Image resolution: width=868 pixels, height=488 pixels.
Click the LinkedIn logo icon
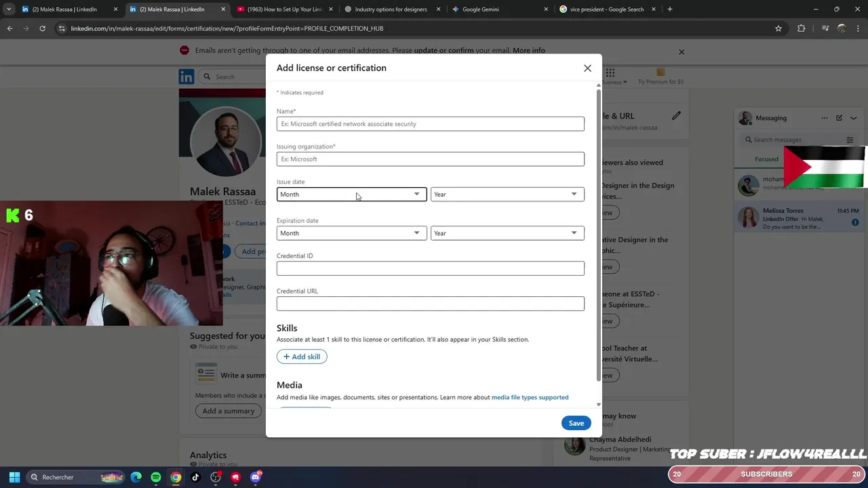186,77
